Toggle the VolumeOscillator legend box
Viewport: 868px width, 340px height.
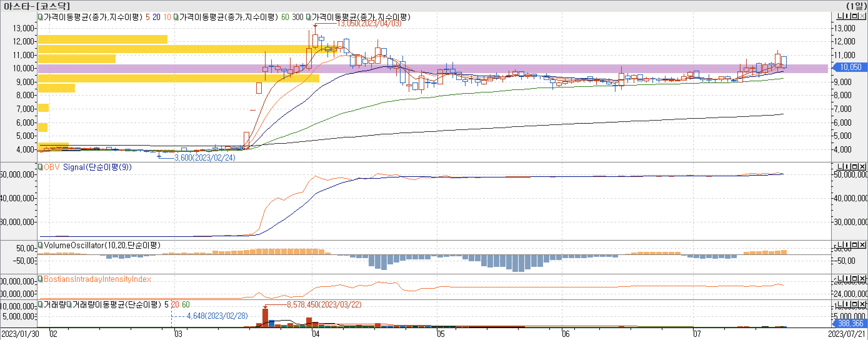point(40,245)
